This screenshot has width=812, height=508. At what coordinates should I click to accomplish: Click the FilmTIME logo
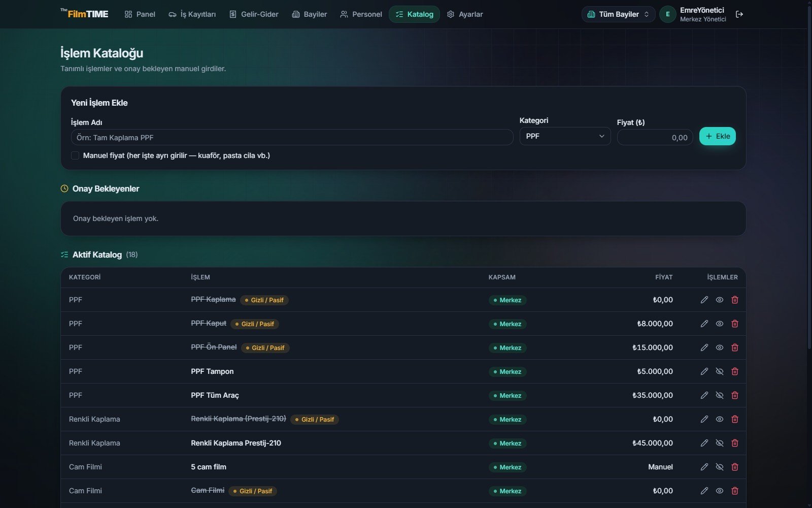coord(84,14)
